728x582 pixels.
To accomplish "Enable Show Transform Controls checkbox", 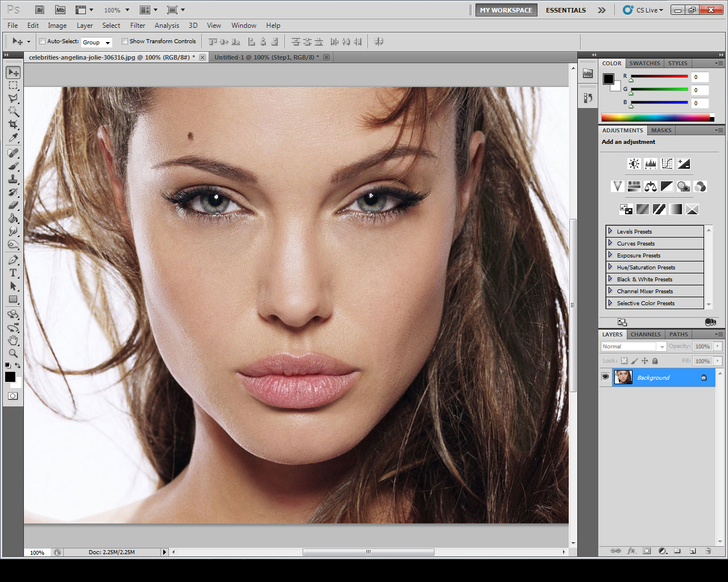I will coord(125,41).
